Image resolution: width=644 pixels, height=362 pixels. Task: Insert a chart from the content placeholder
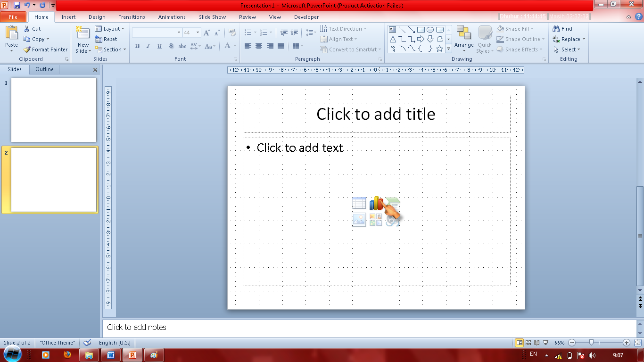(x=376, y=203)
